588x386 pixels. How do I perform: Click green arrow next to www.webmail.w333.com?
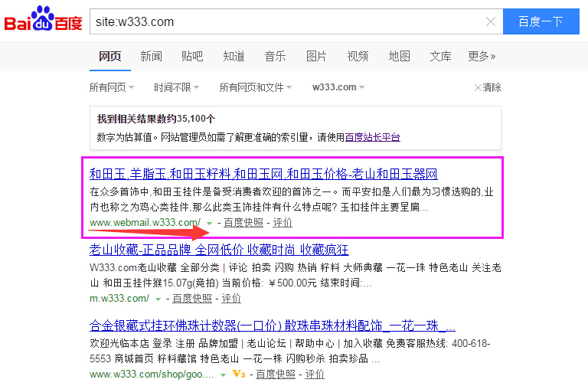(x=209, y=223)
